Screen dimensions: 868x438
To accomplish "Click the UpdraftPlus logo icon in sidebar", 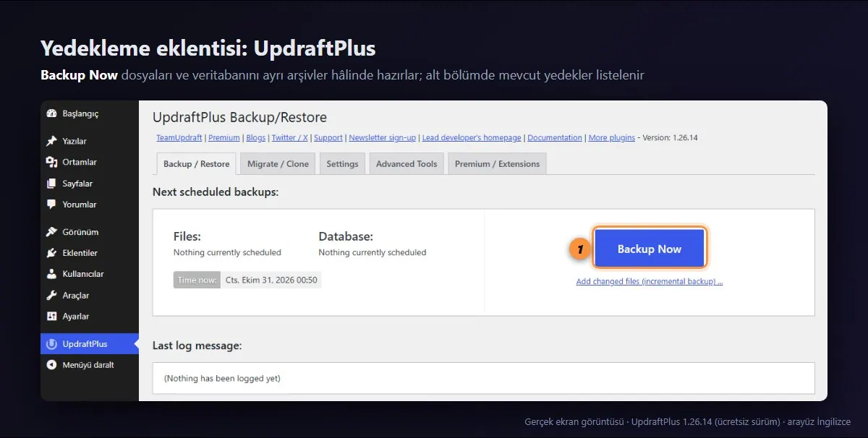I will coord(51,344).
